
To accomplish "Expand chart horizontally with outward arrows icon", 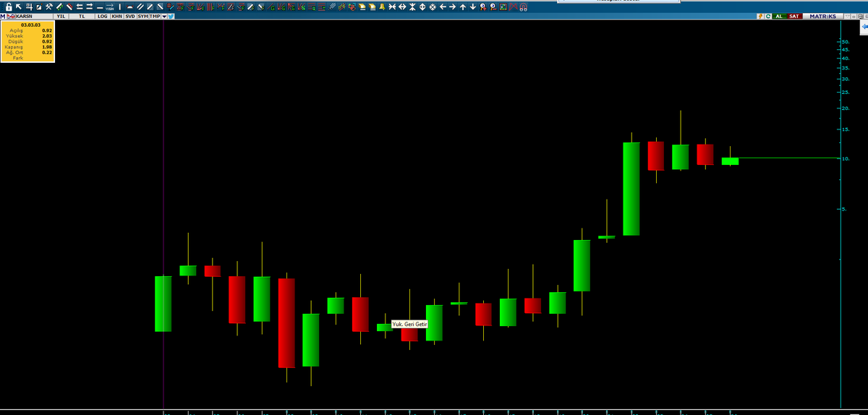I will click(402, 7).
